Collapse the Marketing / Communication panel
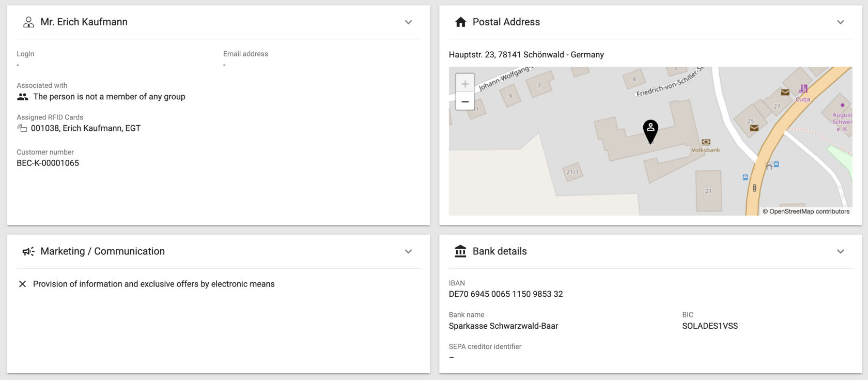 (x=408, y=251)
